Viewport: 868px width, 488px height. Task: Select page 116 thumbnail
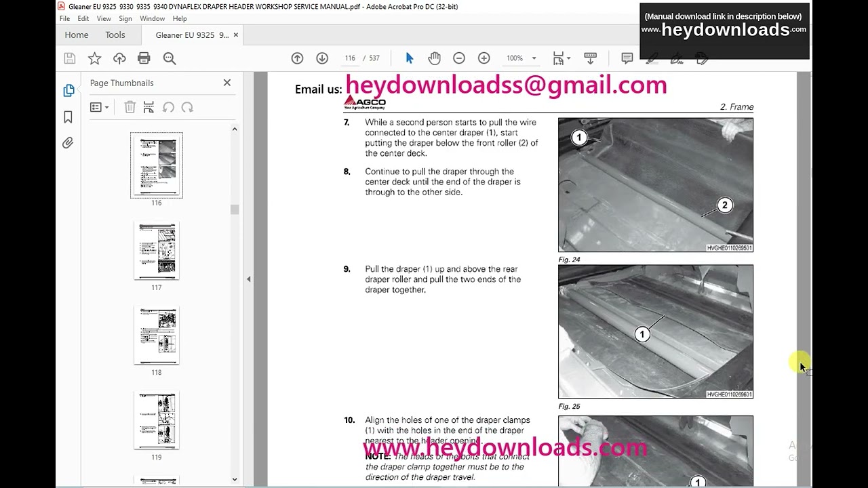157,165
